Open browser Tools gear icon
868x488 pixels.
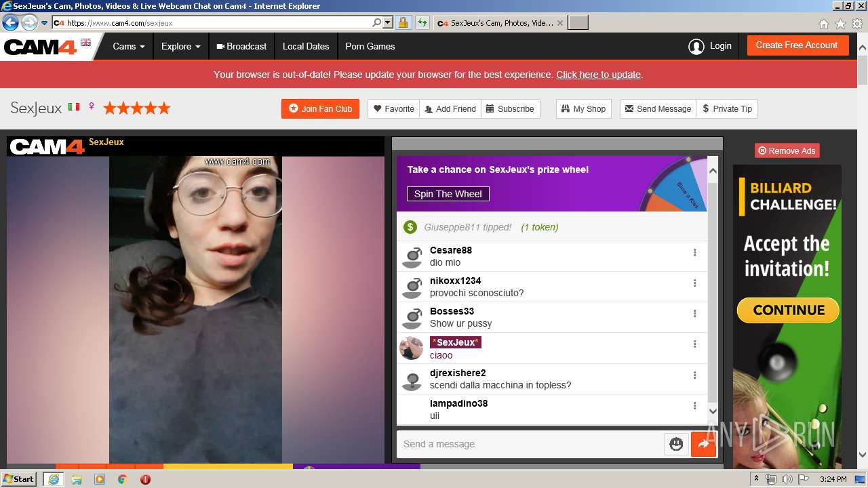pyautogui.click(x=857, y=24)
